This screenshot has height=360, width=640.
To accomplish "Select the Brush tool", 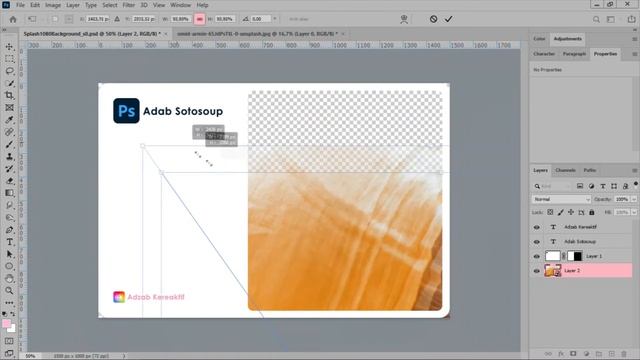I will tap(9, 144).
